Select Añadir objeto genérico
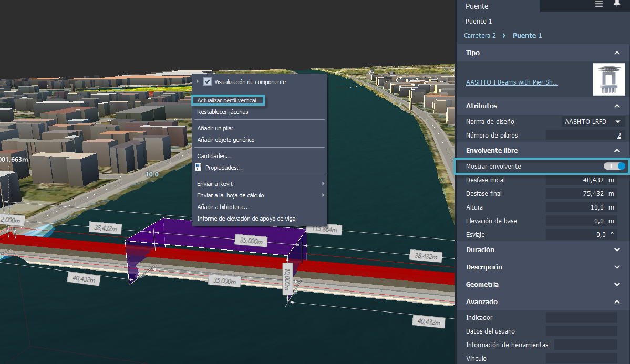The image size is (630, 364). [226, 140]
